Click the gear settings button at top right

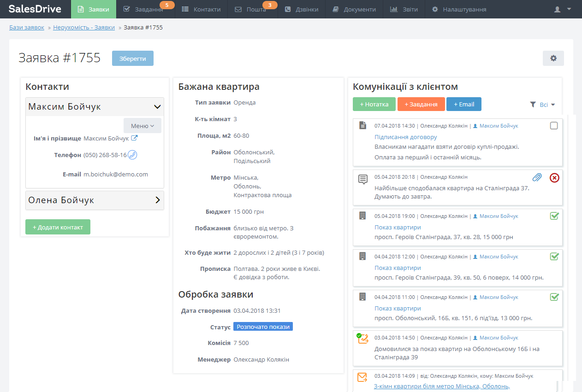pos(553,59)
